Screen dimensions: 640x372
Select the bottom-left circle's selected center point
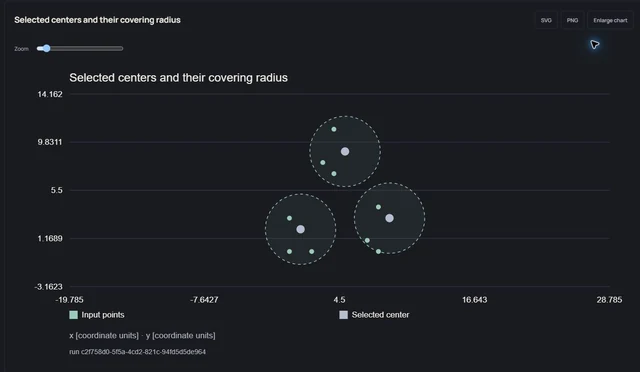(300, 229)
